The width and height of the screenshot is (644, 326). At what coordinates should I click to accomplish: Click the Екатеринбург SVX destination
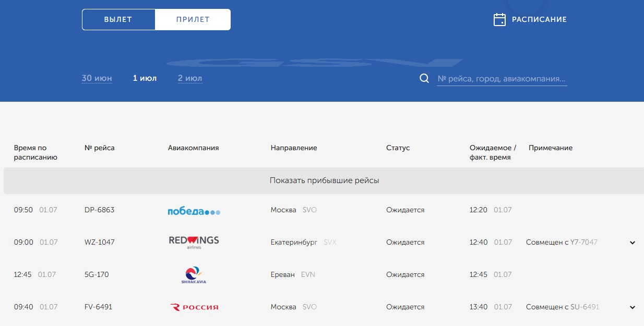(x=304, y=242)
